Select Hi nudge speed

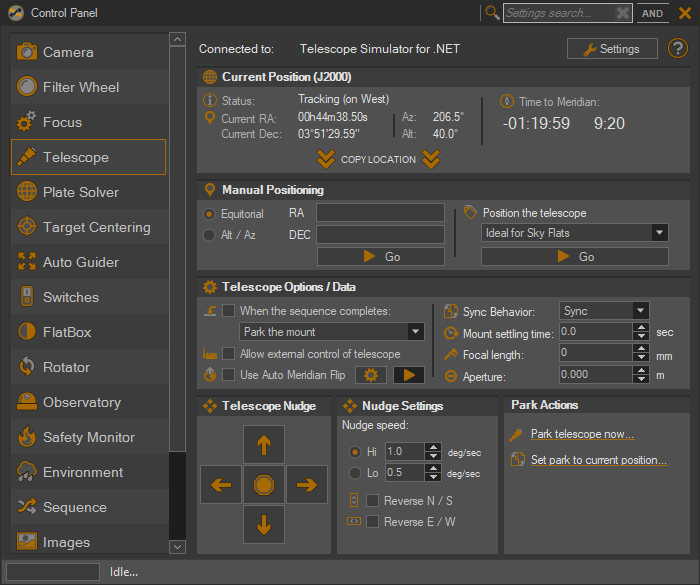click(x=355, y=452)
